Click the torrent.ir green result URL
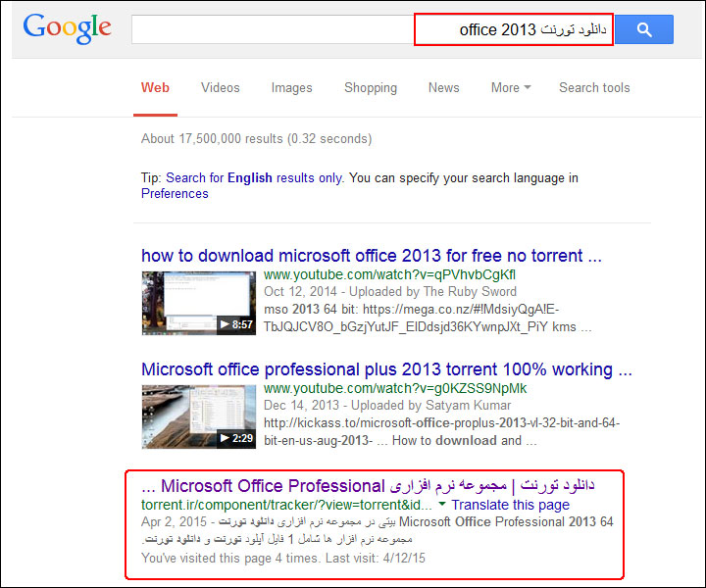The height and width of the screenshot is (588, 706). click(x=284, y=505)
